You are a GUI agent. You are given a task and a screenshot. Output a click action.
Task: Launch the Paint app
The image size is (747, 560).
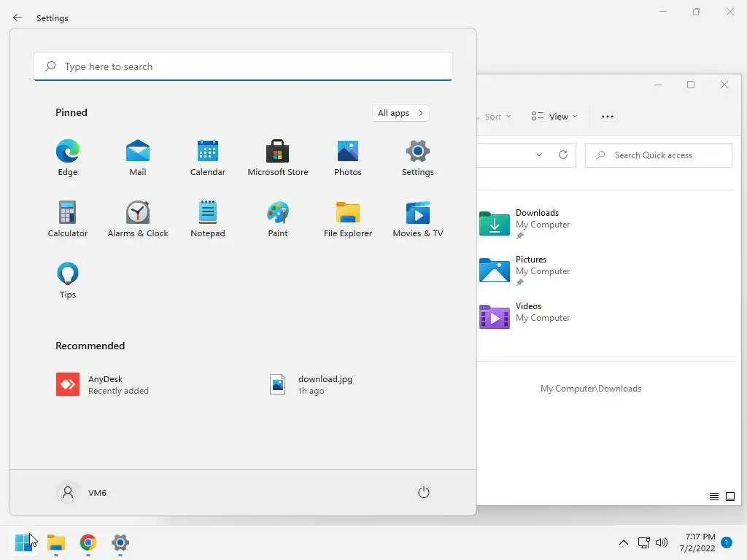(x=278, y=219)
